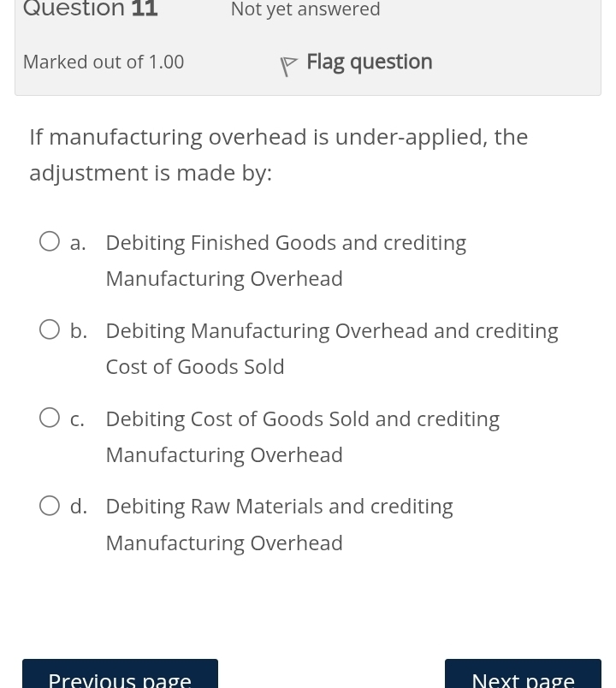This screenshot has width=616, height=688.
Task: Click the question text about under-applied overhead
Action: [x=278, y=154]
